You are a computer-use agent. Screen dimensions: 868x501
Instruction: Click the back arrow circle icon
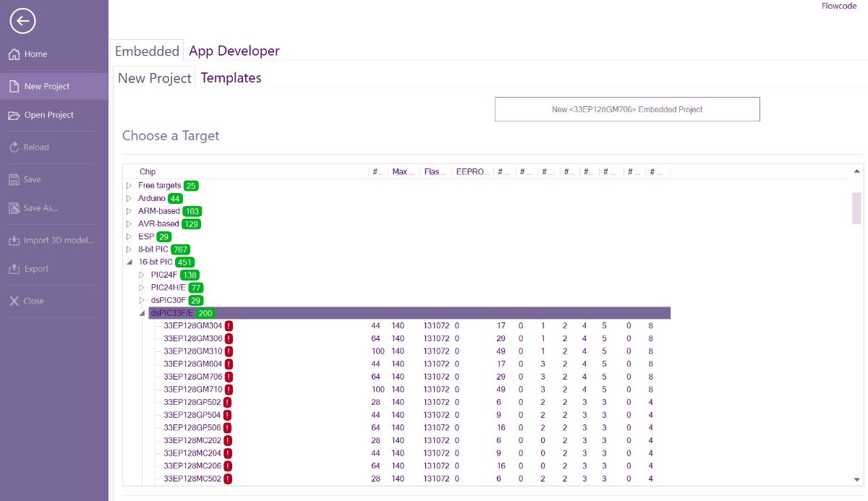point(22,21)
